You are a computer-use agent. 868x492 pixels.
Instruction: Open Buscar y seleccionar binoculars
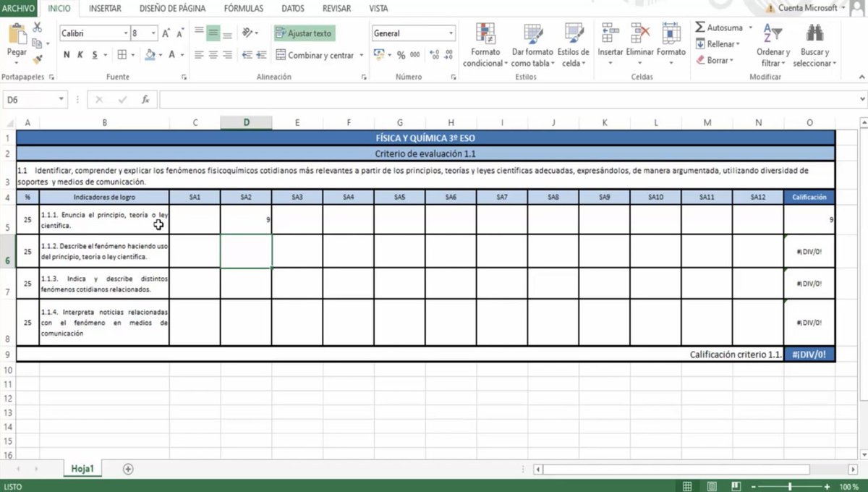[814, 44]
